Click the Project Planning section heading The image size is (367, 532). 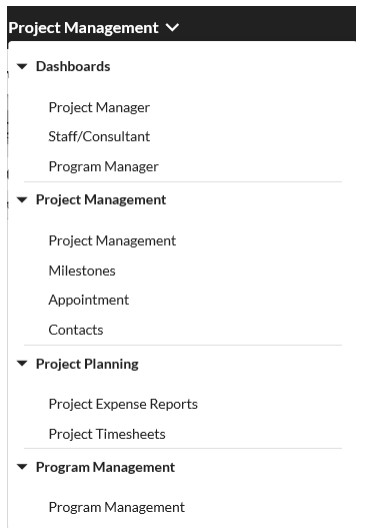88,364
